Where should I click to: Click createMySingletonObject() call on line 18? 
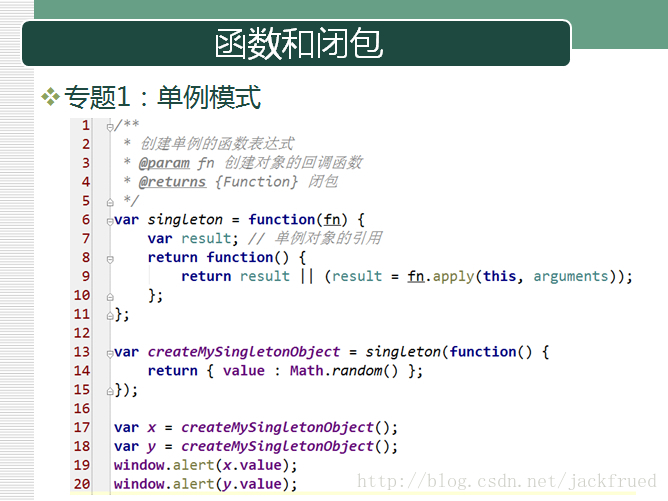(285, 446)
